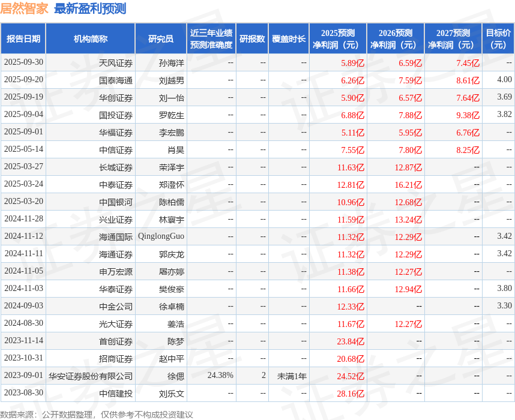Click the 12.87亿 forecast value
This screenshot has width=515, height=420.
(x=408, y=167)
